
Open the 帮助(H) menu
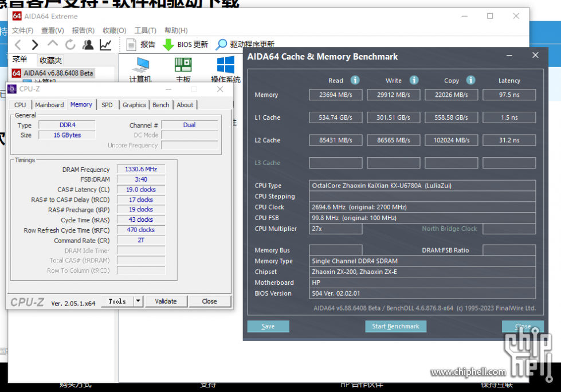(176, 30)
